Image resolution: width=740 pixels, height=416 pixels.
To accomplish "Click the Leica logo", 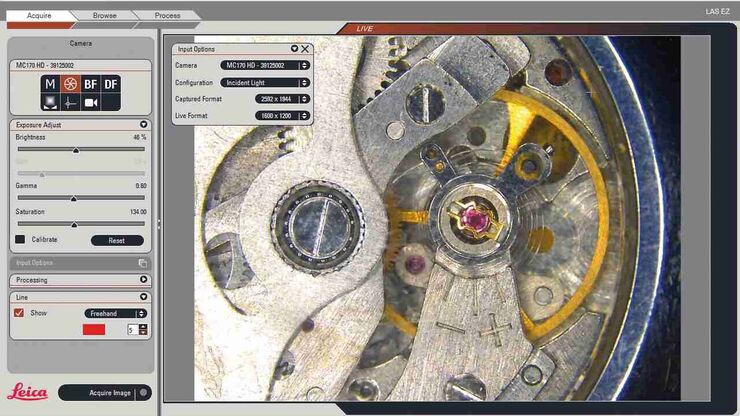I will click(x=28, y=391).
